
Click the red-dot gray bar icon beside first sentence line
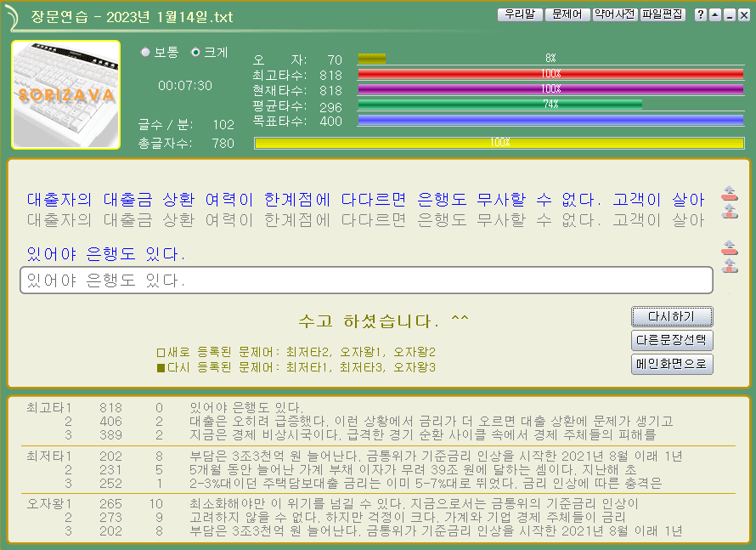pos(729,211)
